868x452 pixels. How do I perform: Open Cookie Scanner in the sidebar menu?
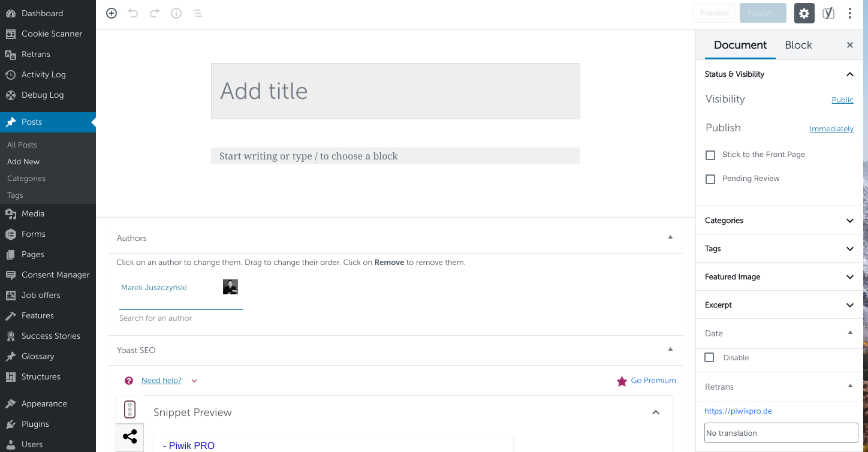point(52,34)
